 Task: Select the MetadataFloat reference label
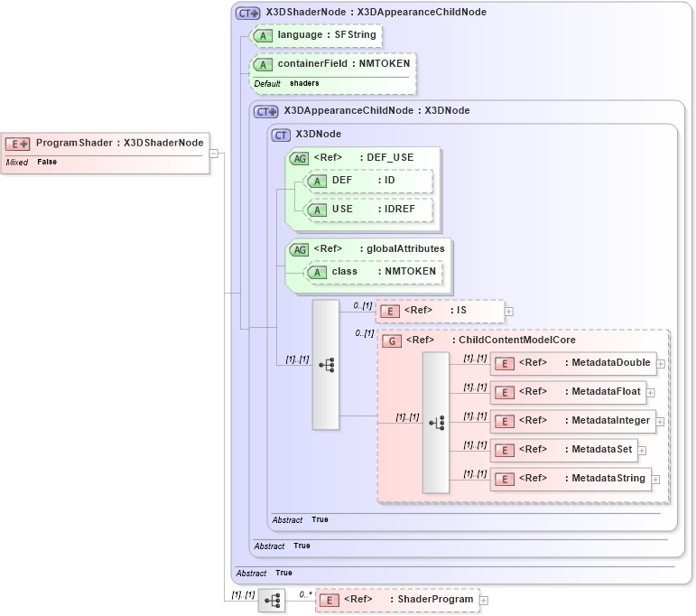(580, 392)
